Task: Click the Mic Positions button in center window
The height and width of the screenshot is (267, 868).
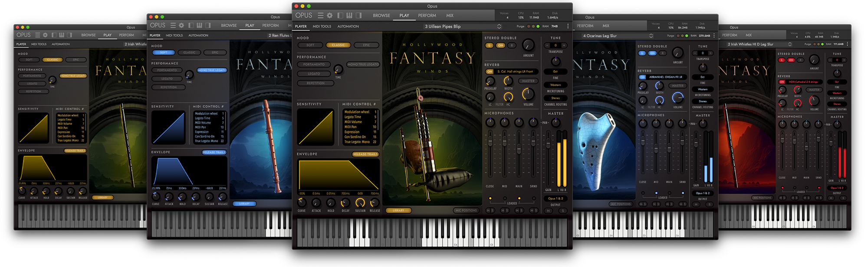Action: 466,211
